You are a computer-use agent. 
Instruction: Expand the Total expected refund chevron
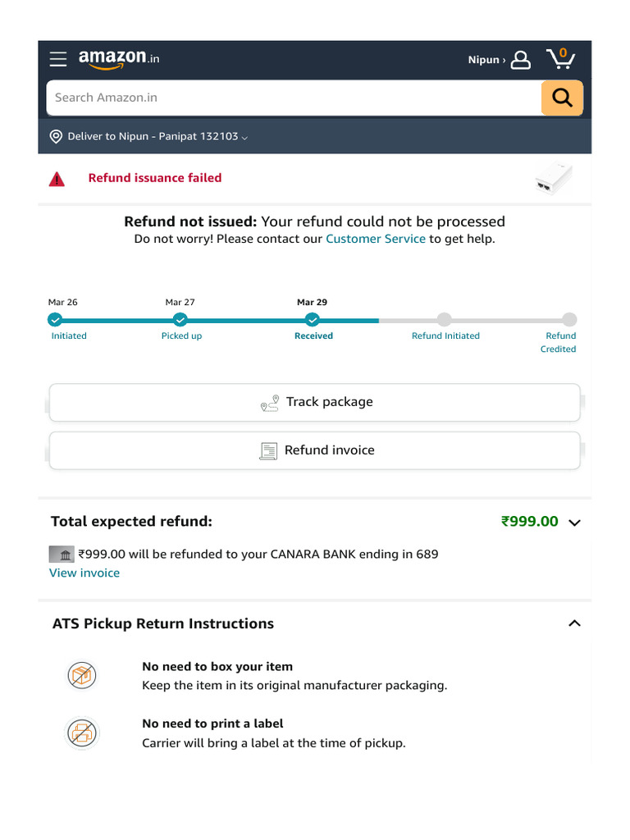tap(574, 523)
